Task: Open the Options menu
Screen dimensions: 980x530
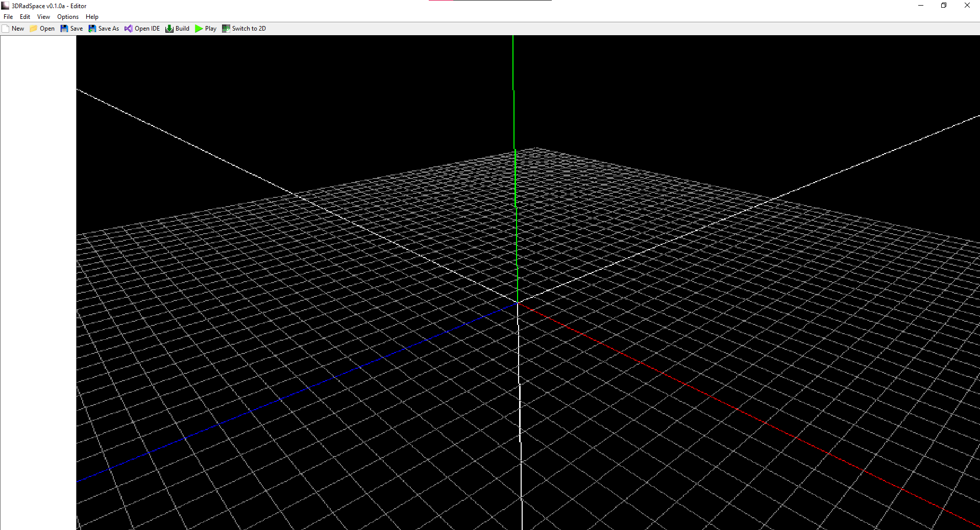Action: [x=68, y=17]
